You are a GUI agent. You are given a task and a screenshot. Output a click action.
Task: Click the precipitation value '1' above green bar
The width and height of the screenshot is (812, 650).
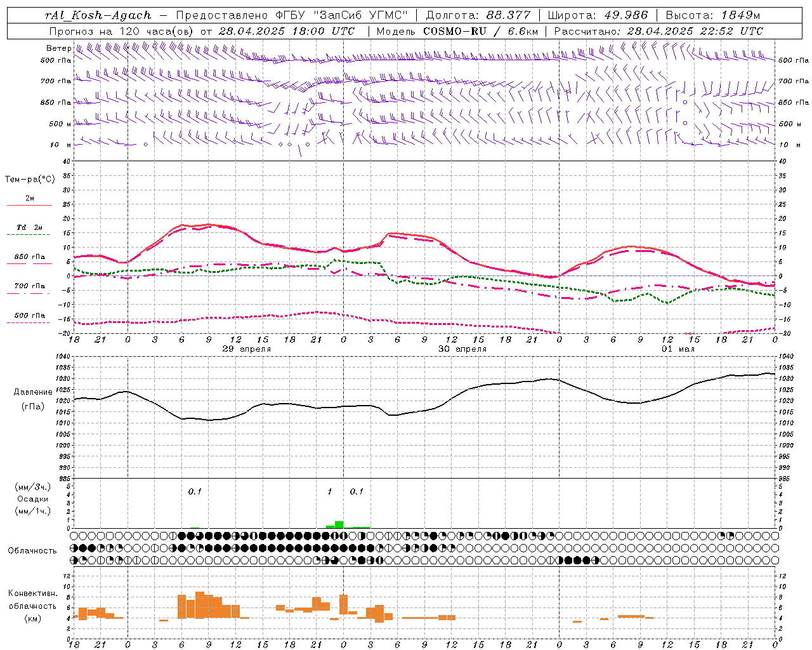point(330,492)
